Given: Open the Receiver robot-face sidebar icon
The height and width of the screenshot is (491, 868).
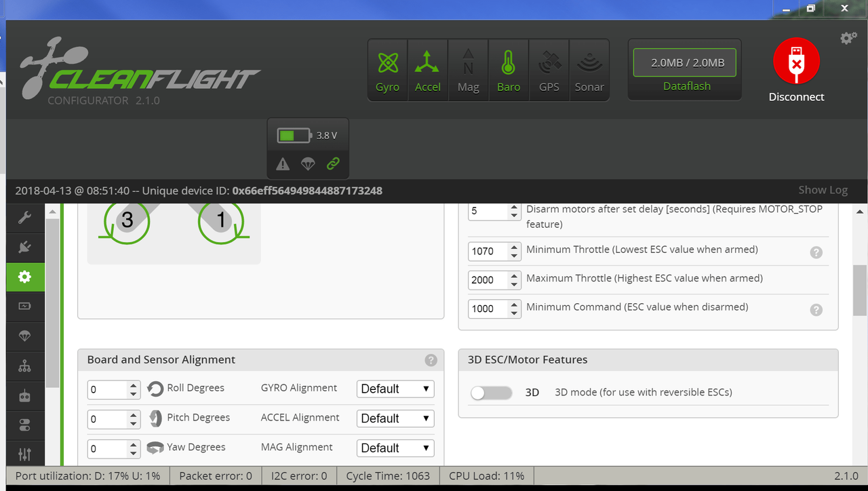Looking at the screenshot, I should tap(25, 396).
